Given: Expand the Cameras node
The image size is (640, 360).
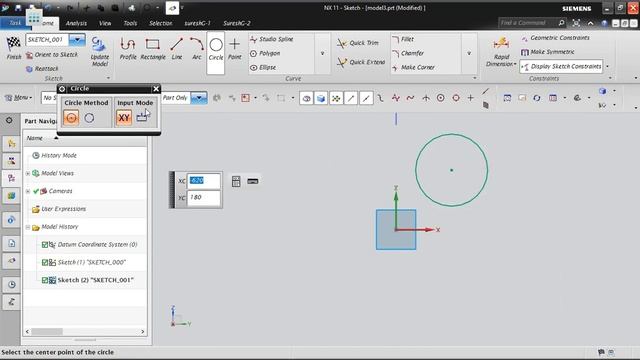Looking at the screenshot, I should (28, 191).
